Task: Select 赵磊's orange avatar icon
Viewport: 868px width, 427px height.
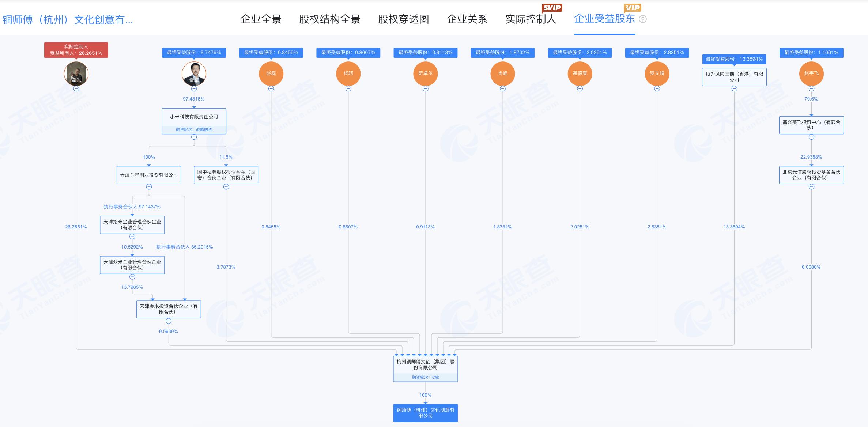Action: (x=271, y=73)
